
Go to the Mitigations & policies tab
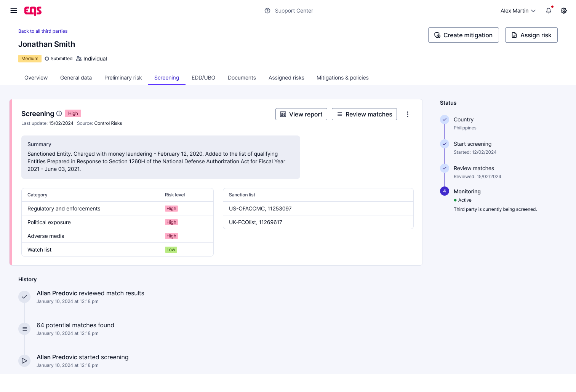342,78
